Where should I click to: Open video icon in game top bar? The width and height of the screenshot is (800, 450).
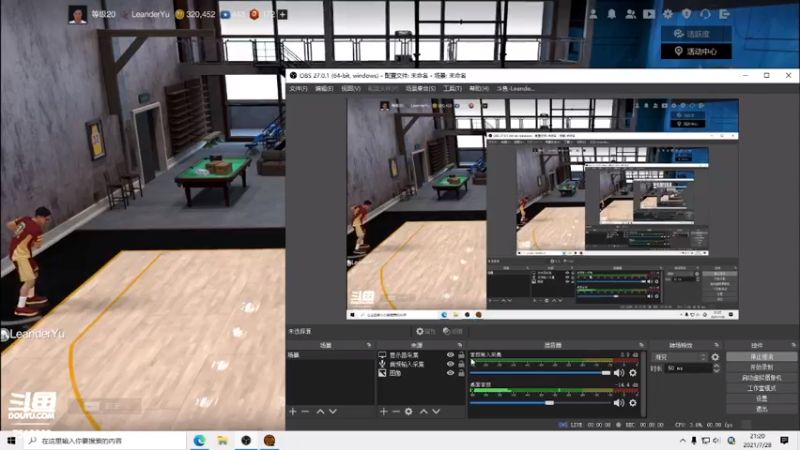pyautogui.click(x=649, y=14)
